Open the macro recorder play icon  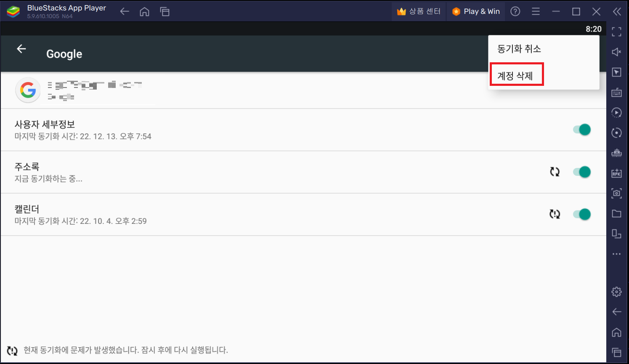(617, 112)
